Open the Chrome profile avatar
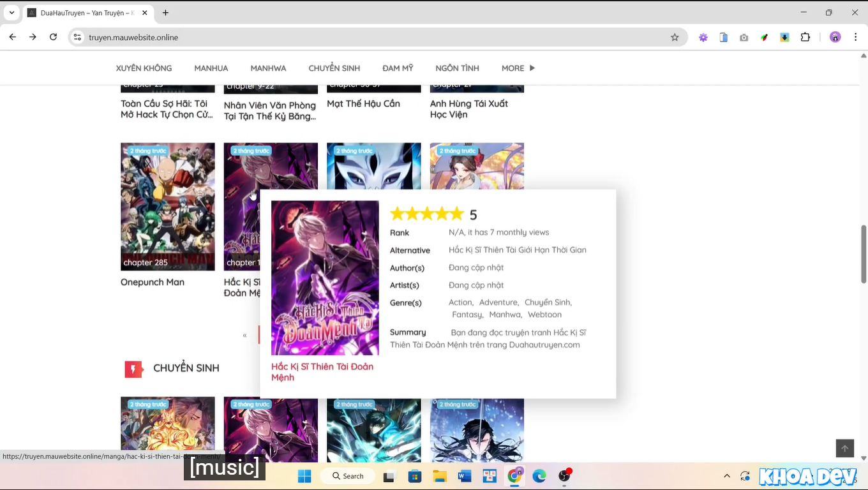 click(x=835, y=37)
